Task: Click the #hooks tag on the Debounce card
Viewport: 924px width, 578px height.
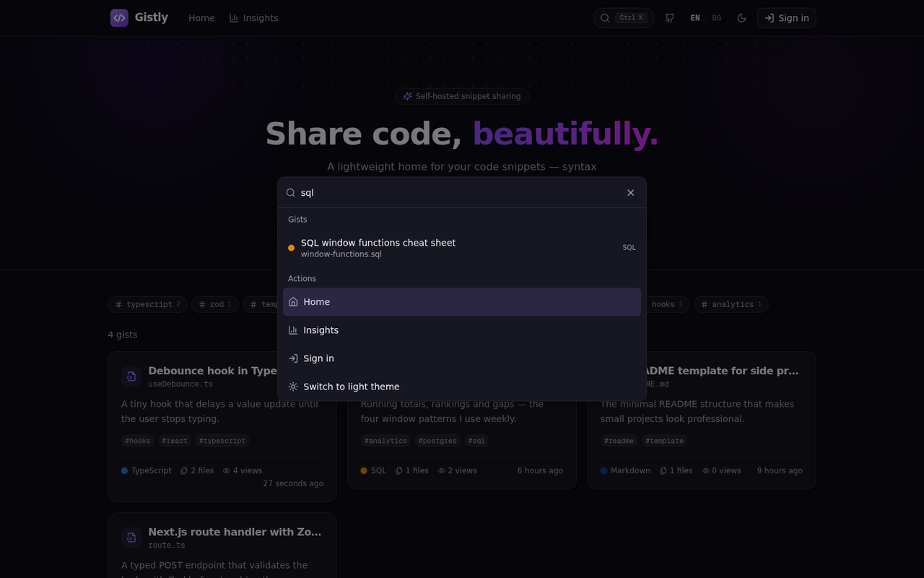Action: (138, 441)
